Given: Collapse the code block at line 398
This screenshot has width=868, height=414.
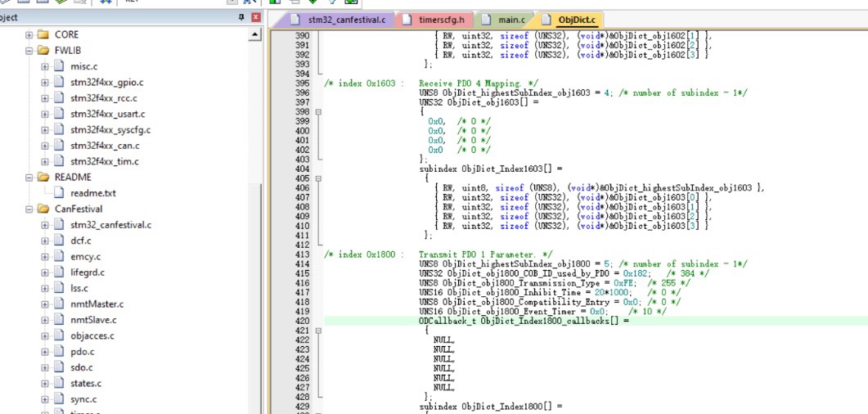Looking at the screenshot, I should click(318, 112).
